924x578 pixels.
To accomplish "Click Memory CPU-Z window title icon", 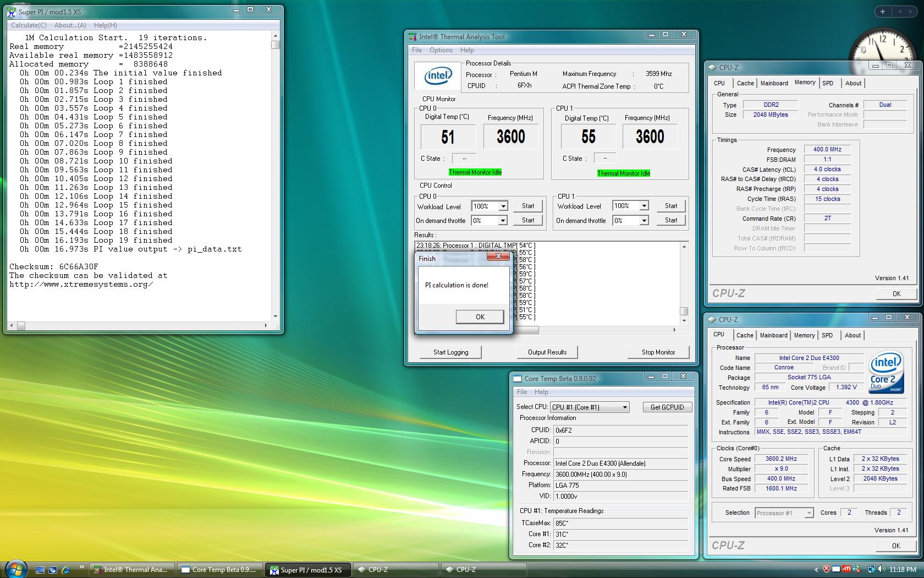I will (x=712, y=67).
